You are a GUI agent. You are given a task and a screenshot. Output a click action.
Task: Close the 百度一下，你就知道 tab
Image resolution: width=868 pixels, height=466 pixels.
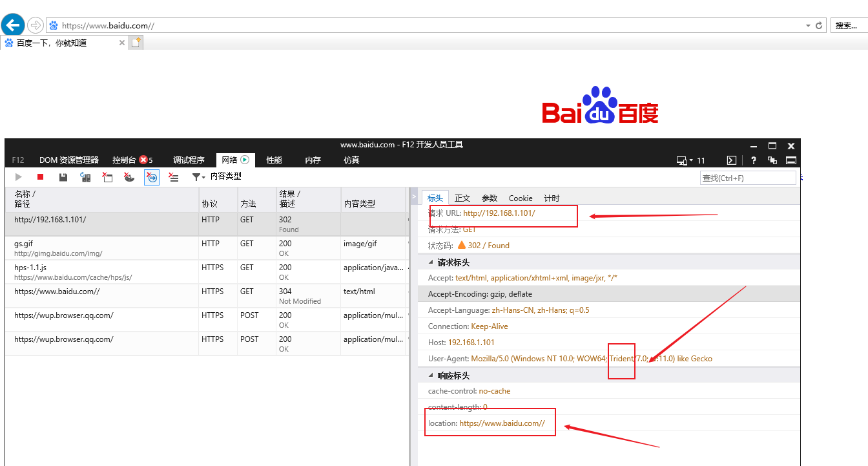(122, 43)
